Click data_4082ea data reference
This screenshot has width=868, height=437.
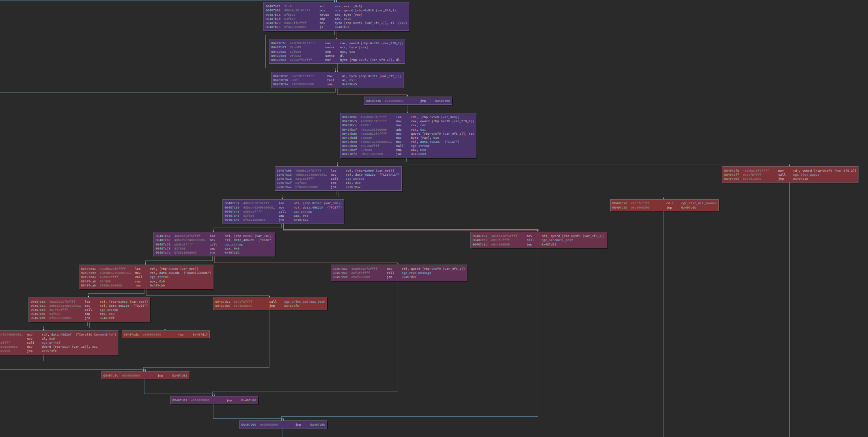[118, 306]
